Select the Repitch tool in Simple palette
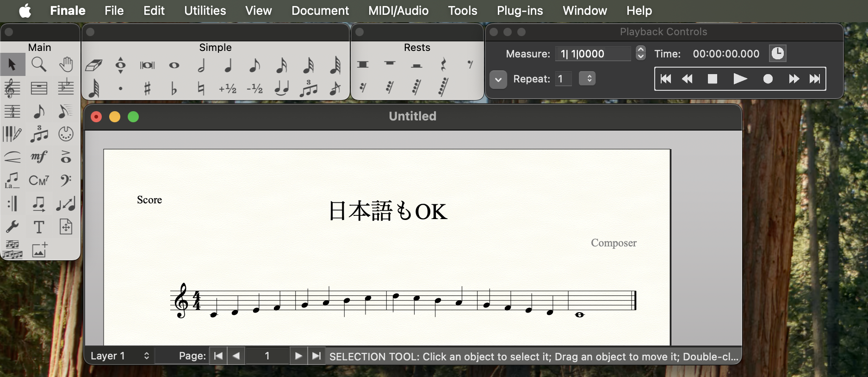The width and height of the screenshot is (868, 377). click(120, 65)
